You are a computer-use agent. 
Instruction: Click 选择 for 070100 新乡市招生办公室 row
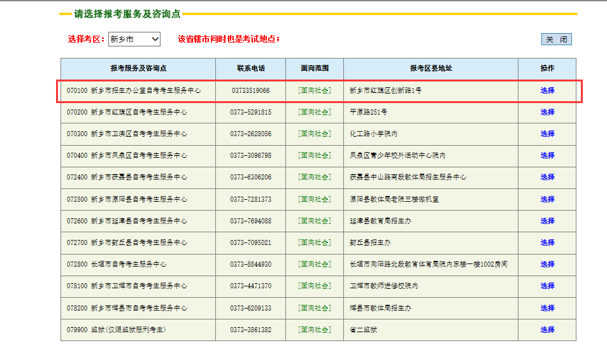(547, 90)
